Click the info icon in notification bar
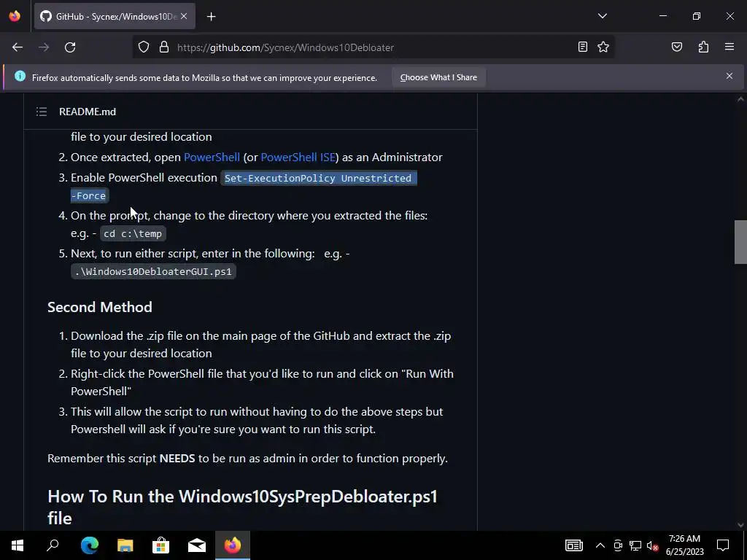Image resolution: width=747 pixels, height=560 pixels. click(20, 76)
